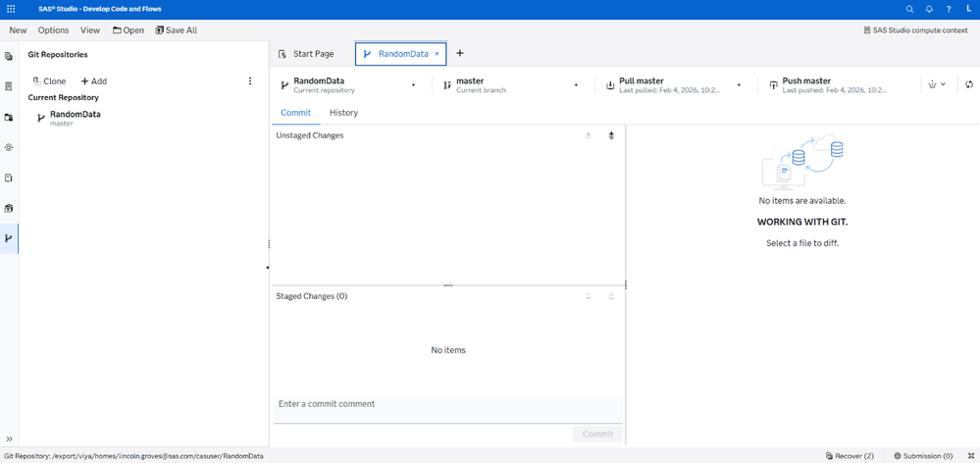Open the Current repository dropdown
Viewport: 980px width, 463px height.
[413, 85]
